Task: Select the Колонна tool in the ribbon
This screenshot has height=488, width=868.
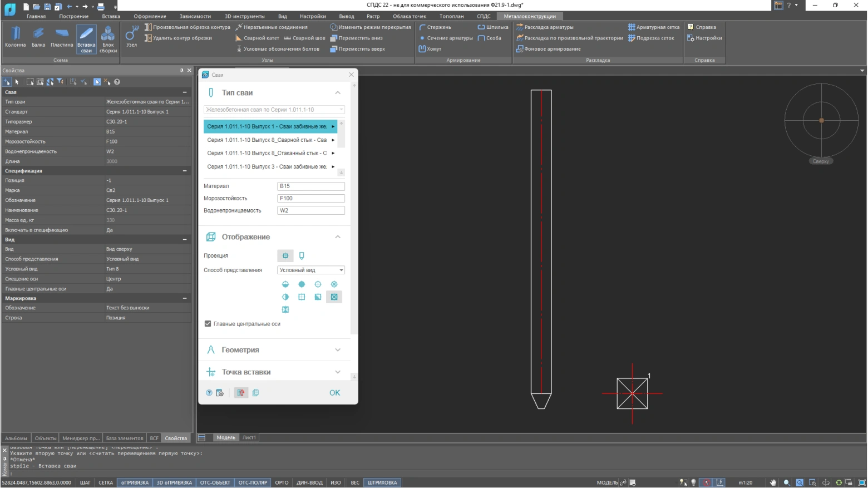Action: pyautogui.click(x=15, y=37)
